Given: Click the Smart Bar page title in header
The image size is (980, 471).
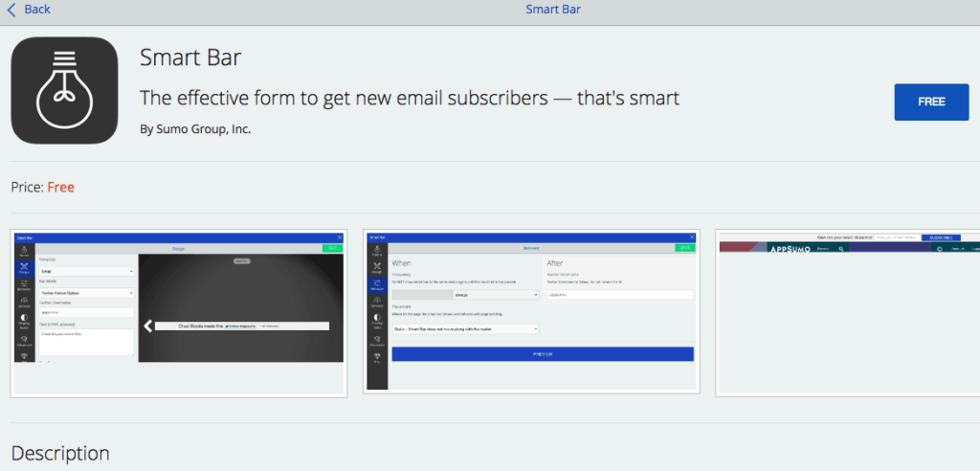Looking at the screenshot, I should pyautogui.click(x=553, y=10).
